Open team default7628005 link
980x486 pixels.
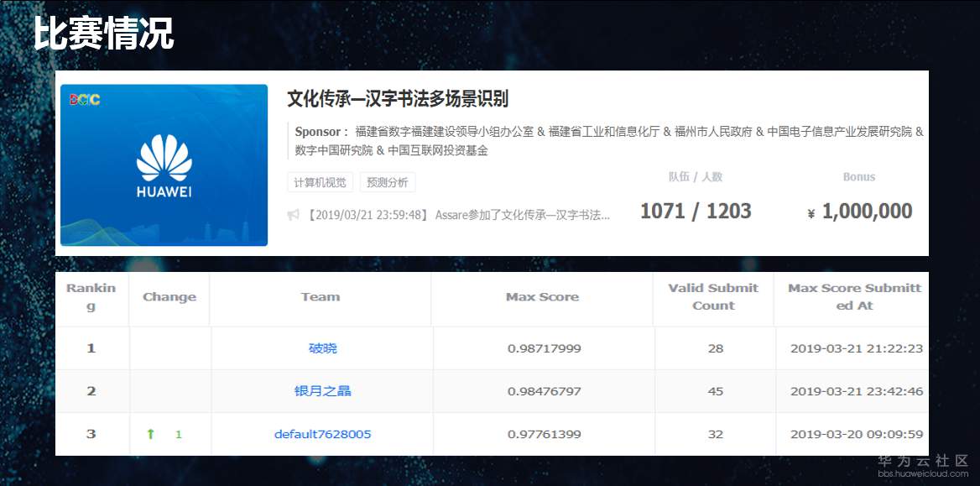click(322, 434)
